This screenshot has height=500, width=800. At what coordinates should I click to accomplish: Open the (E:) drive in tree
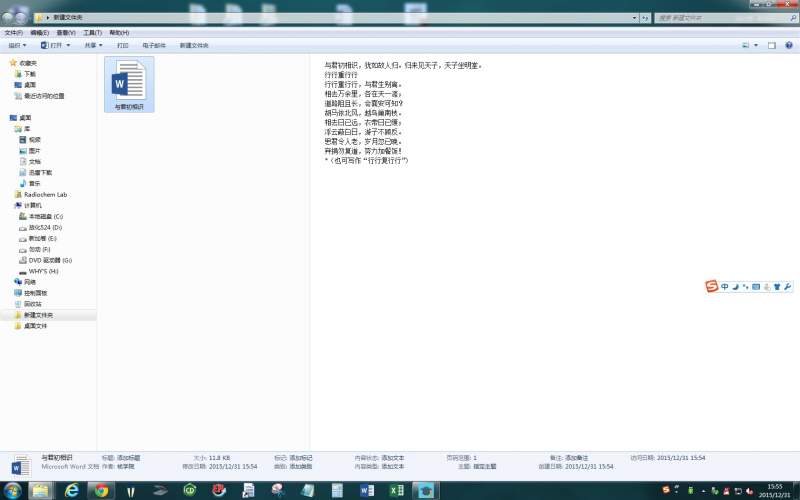click(x=42, y=239)
